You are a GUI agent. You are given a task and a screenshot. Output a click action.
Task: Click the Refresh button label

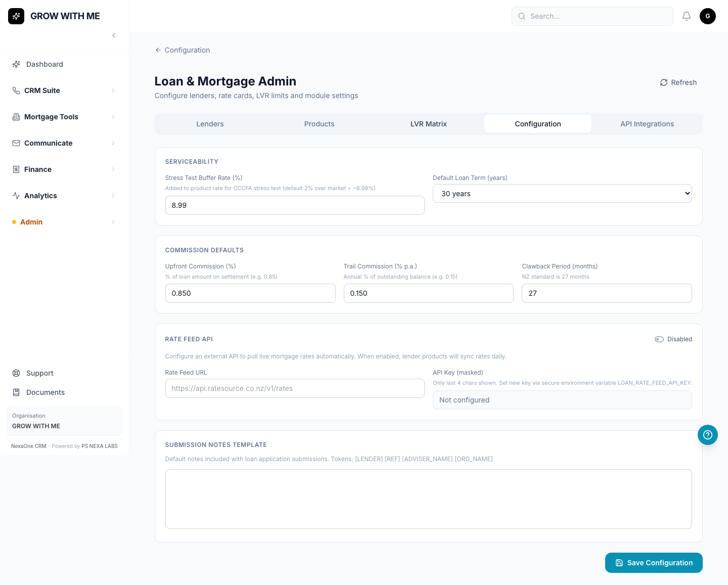[684, 82]
